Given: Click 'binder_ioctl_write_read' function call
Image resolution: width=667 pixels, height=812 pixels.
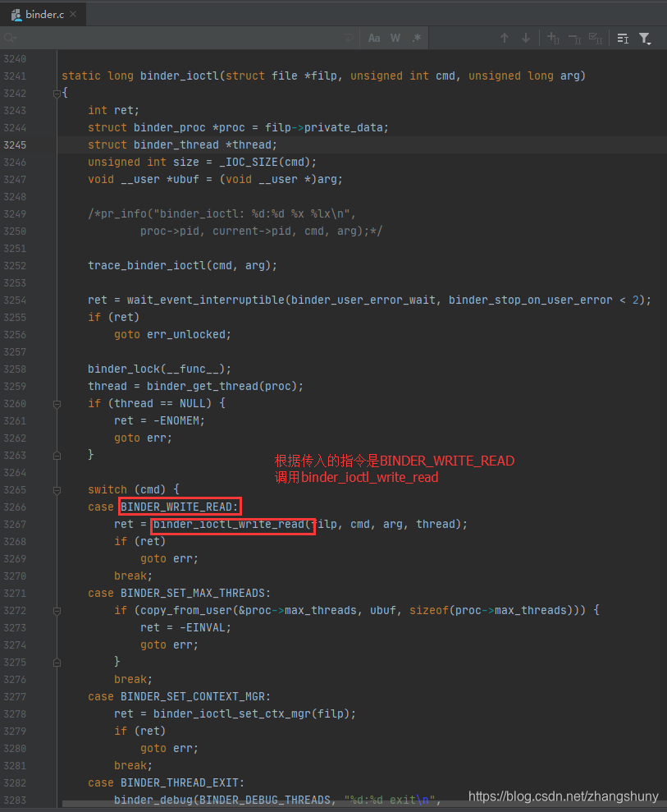Looking at the screenshot, I should pos(228,524).
